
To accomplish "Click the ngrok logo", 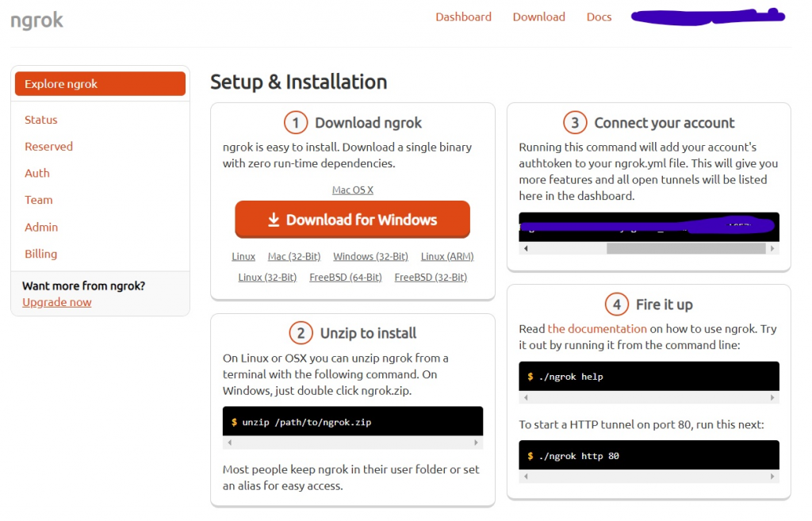I will point(36,20).
